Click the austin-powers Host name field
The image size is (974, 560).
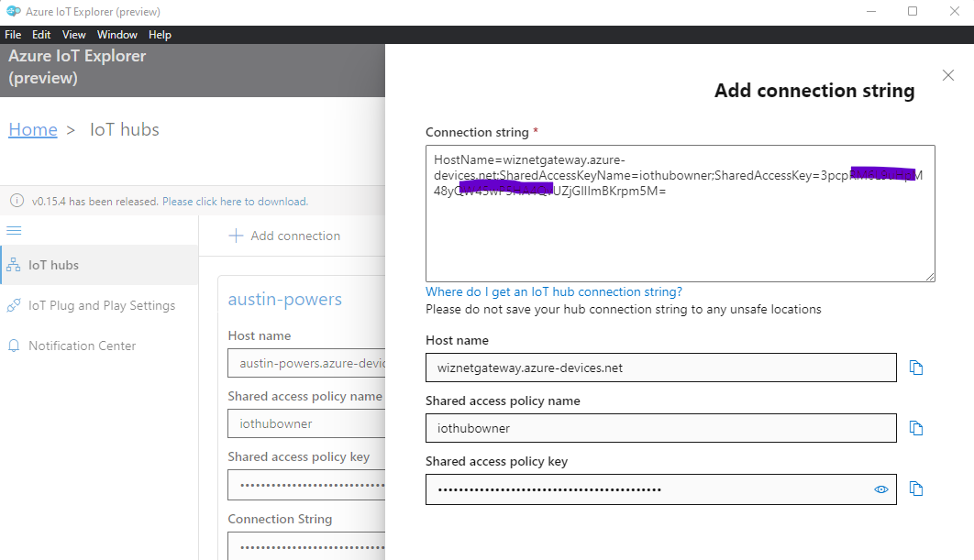pos(307,363)
